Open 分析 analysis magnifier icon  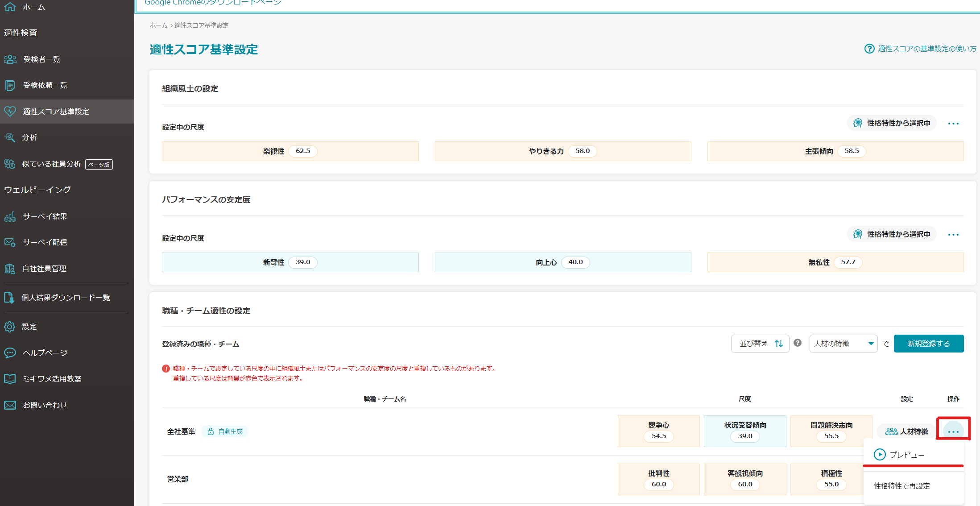10,137
